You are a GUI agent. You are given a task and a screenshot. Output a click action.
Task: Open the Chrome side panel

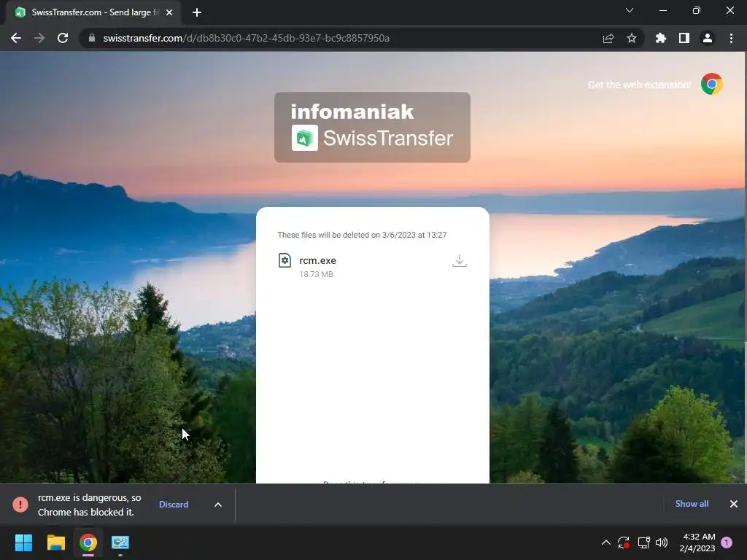click(684, 38)
